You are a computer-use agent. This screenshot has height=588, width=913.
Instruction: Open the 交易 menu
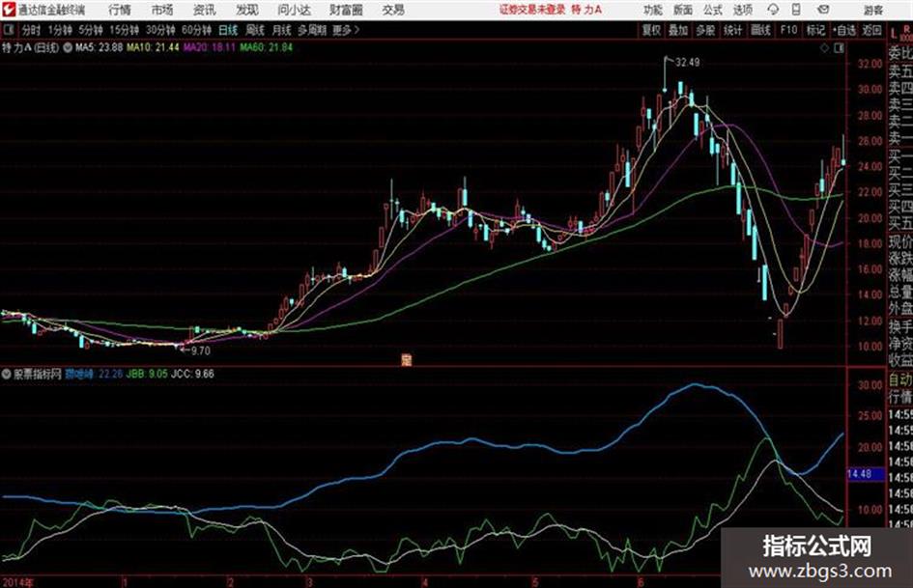(393, 10)
